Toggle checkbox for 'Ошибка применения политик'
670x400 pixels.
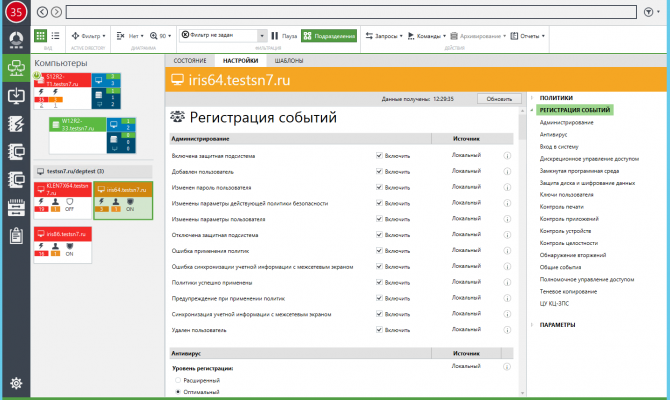379,250
